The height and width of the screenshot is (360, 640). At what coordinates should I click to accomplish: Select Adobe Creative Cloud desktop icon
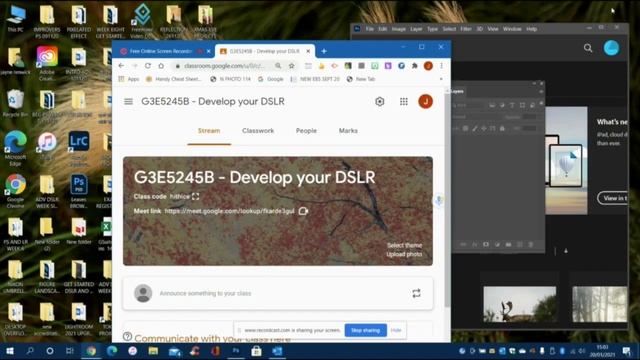(x=47, y=63)
